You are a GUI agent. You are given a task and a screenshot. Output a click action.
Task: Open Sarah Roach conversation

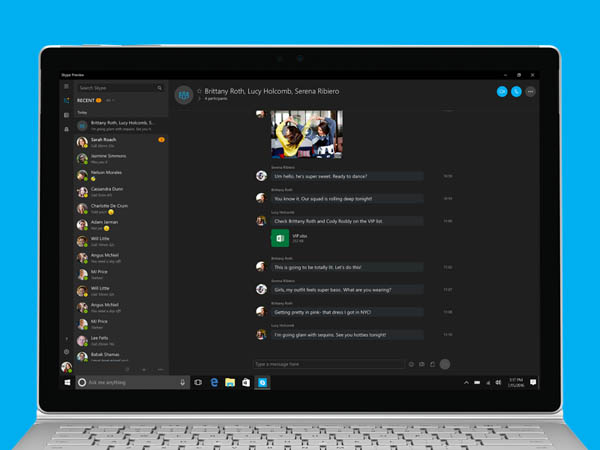point(121,142)
